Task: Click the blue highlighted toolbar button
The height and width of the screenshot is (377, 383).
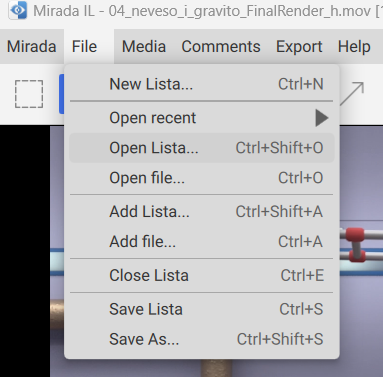Action: tap(62, 94)
